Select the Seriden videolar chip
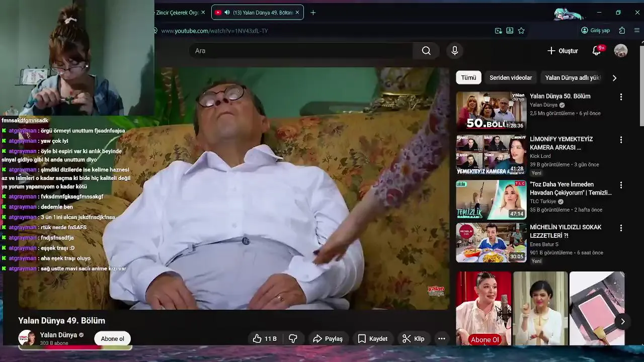Image resolution: width=644 pixels, height=362 pixels. 511,78
